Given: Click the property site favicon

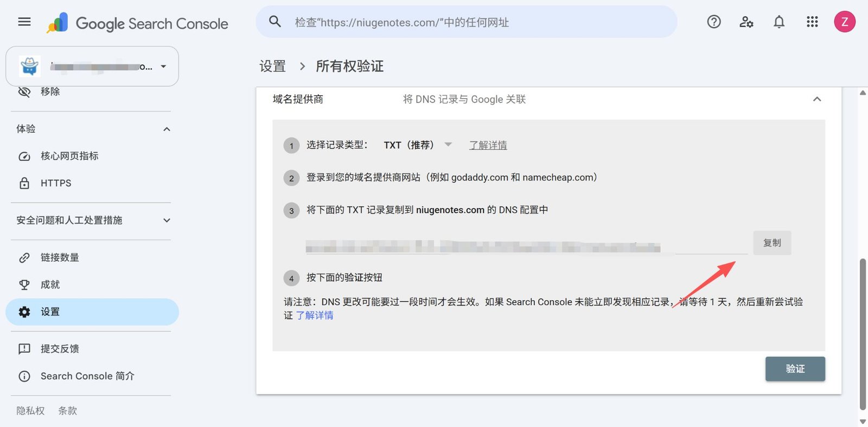Looking at the screenshot, I should coord(29,66).
